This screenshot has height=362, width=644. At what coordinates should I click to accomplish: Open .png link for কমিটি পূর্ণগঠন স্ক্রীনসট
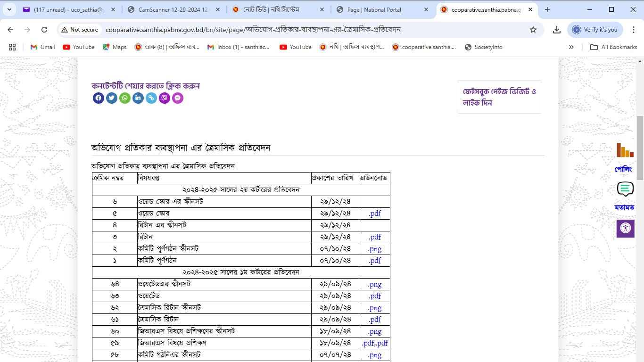coord(375,249)
